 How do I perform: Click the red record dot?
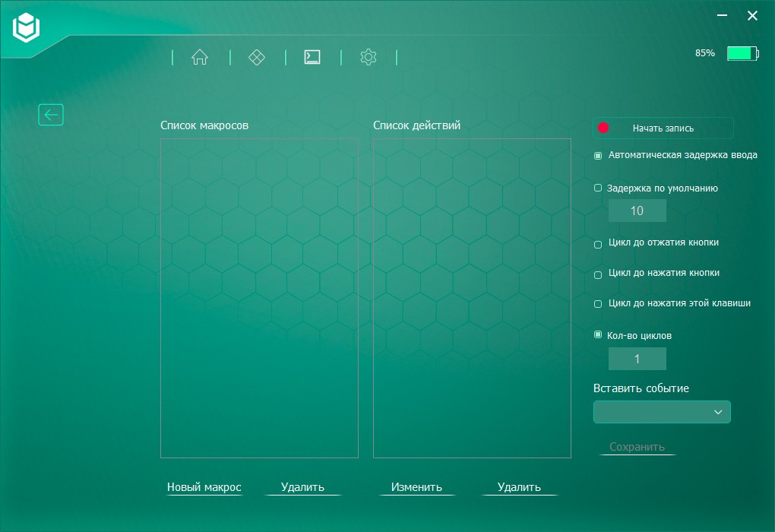603,128
